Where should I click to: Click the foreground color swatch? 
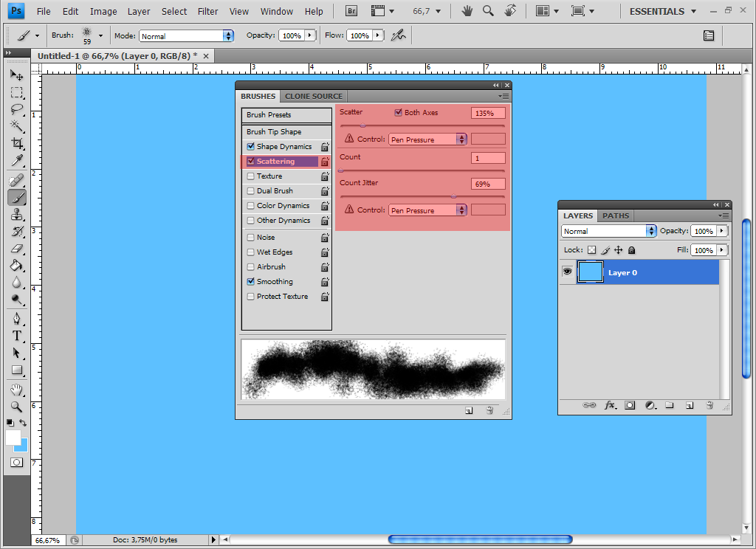coord(13,437)
